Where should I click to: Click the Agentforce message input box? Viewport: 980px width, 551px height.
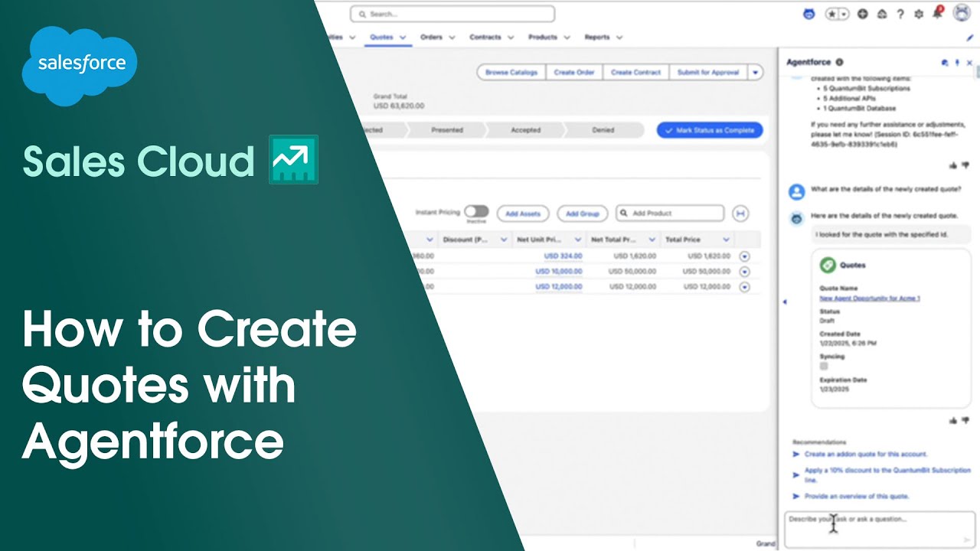[x=880, y=530]
